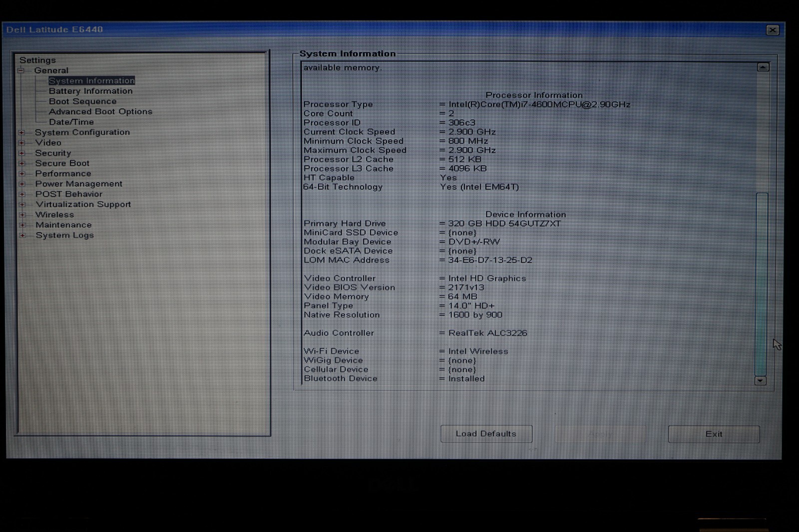Click the Load Defaults button
This screenshot has width=799, height=532.
pos(486,434)
